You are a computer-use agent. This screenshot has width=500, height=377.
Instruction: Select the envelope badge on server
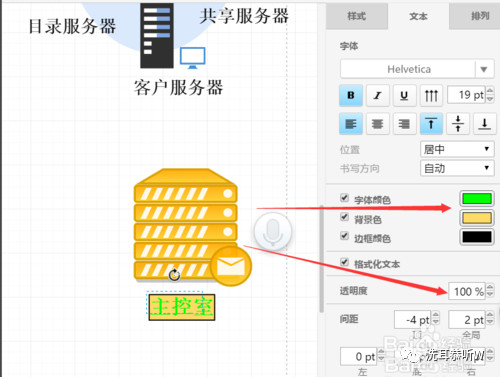click(x=231, y=266)
